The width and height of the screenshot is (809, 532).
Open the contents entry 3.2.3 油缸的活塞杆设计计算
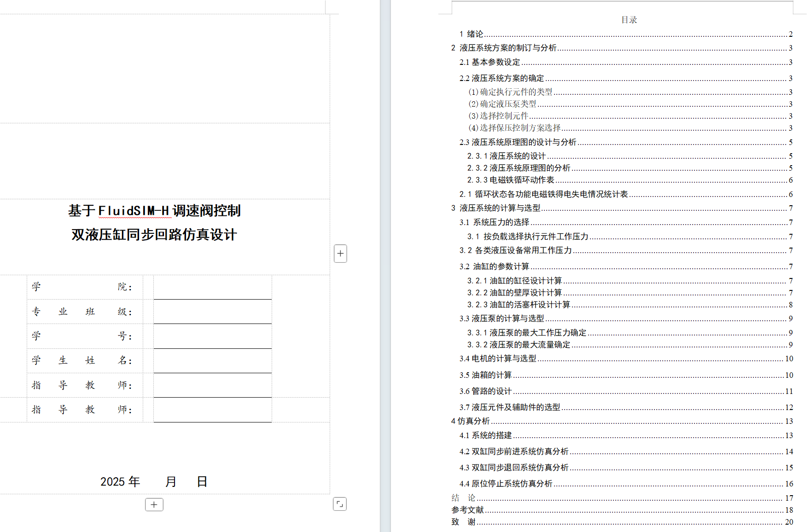[630, 305]
